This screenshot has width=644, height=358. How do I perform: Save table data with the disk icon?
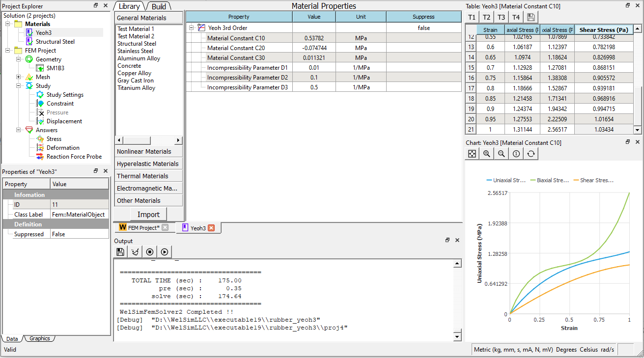[531, 17]
